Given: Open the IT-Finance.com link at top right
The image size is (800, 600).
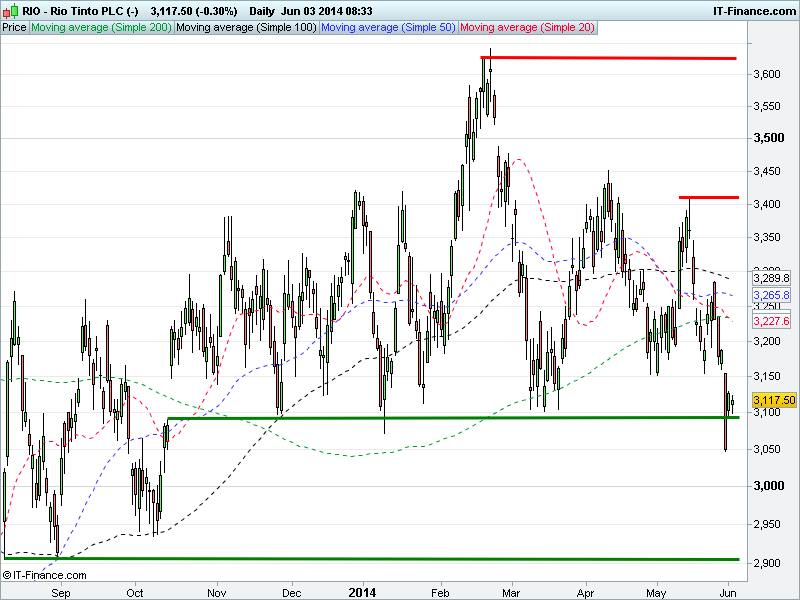Looking at the screenshot, I should [753, 11].
